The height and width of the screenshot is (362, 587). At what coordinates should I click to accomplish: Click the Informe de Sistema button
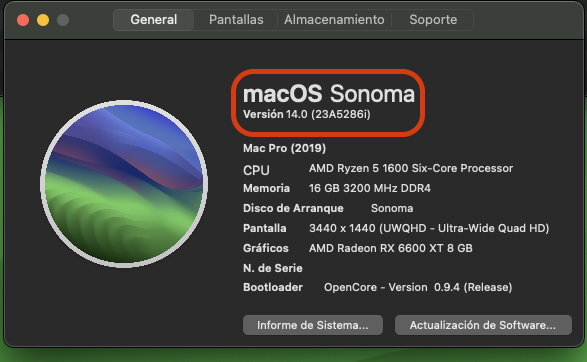pyautogui.click(x=313, y=325)
